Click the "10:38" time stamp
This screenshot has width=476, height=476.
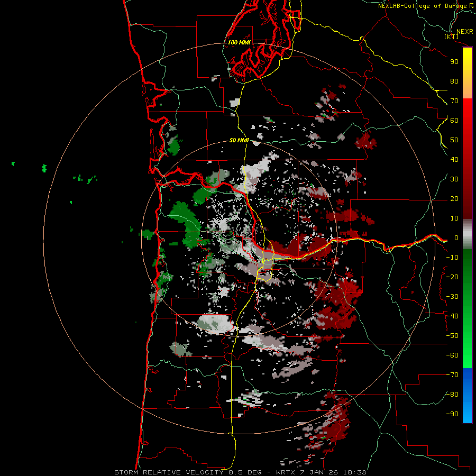coord(354,472)
